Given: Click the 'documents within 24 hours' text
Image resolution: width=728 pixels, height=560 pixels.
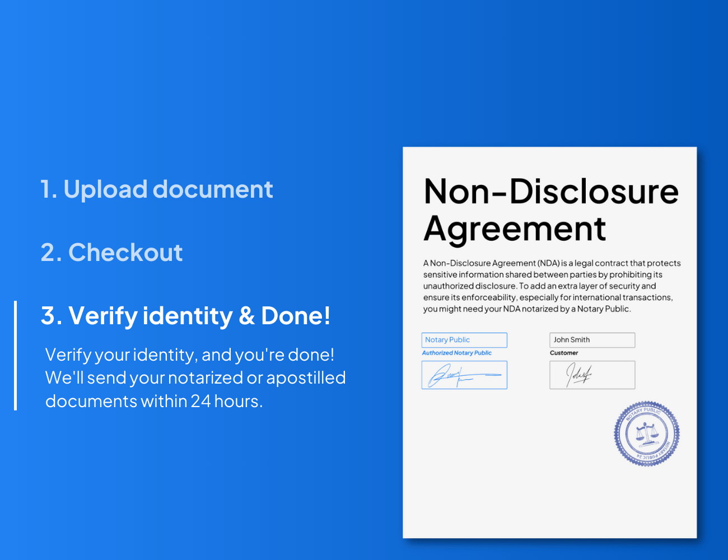Looking at the screenshot, I should (x=153, y=401).
